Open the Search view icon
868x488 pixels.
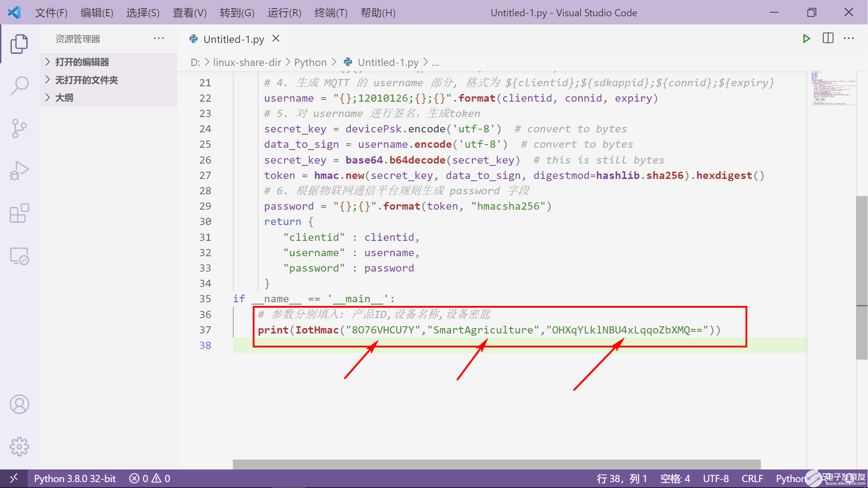point(19,86)
